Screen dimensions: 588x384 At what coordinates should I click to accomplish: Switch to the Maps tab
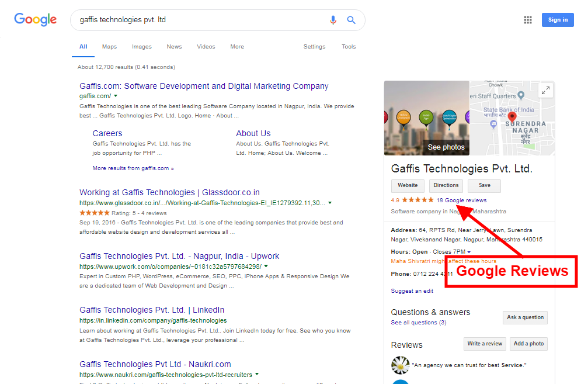pos(110,47)
